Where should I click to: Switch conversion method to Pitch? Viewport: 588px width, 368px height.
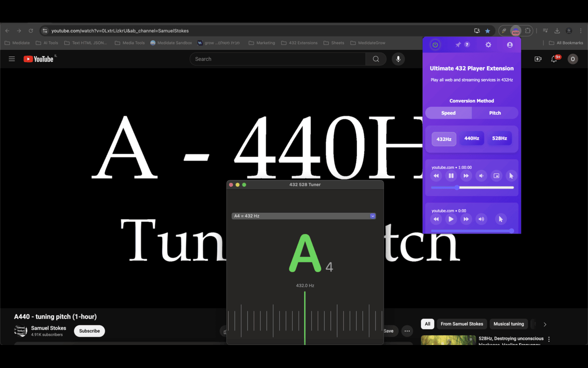click(495, 113)
